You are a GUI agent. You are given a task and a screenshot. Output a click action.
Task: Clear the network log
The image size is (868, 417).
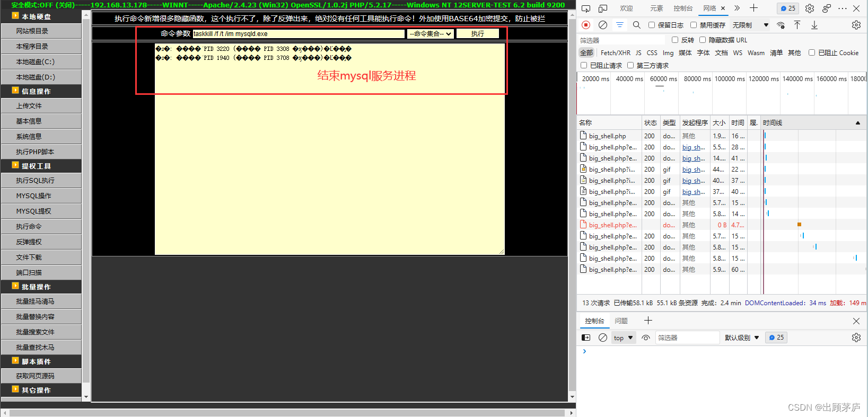click(x=603, y=25)
